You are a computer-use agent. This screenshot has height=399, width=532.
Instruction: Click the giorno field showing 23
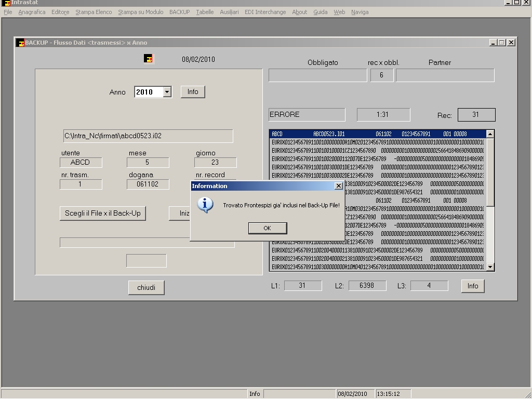(x=216, y=163)
